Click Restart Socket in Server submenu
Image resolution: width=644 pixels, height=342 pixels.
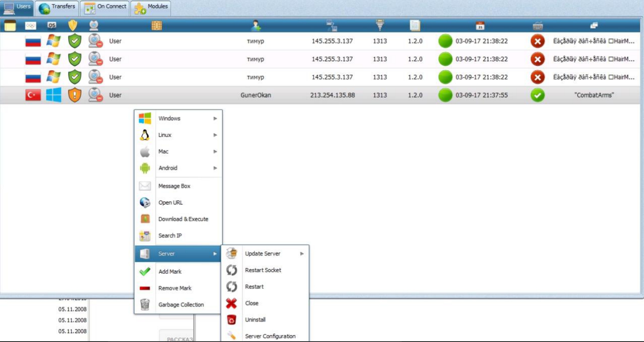tap(263, 270)
